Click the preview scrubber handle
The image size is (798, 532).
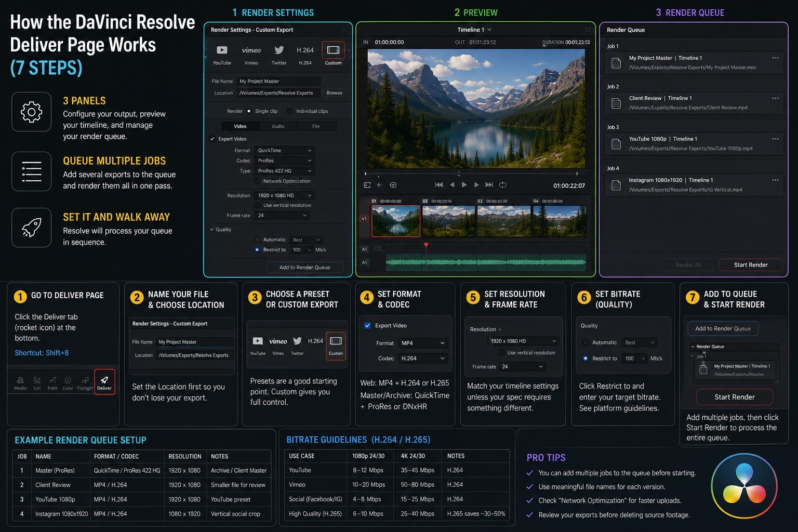(x=459, y=174)
